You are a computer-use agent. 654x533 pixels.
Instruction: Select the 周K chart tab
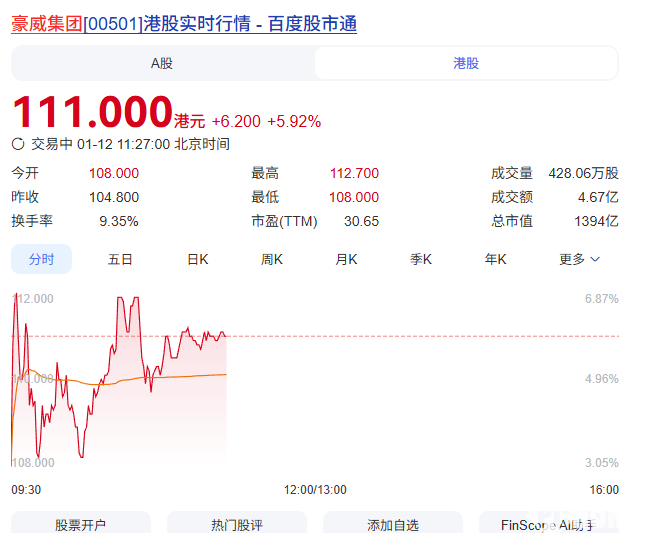[272, 259]
